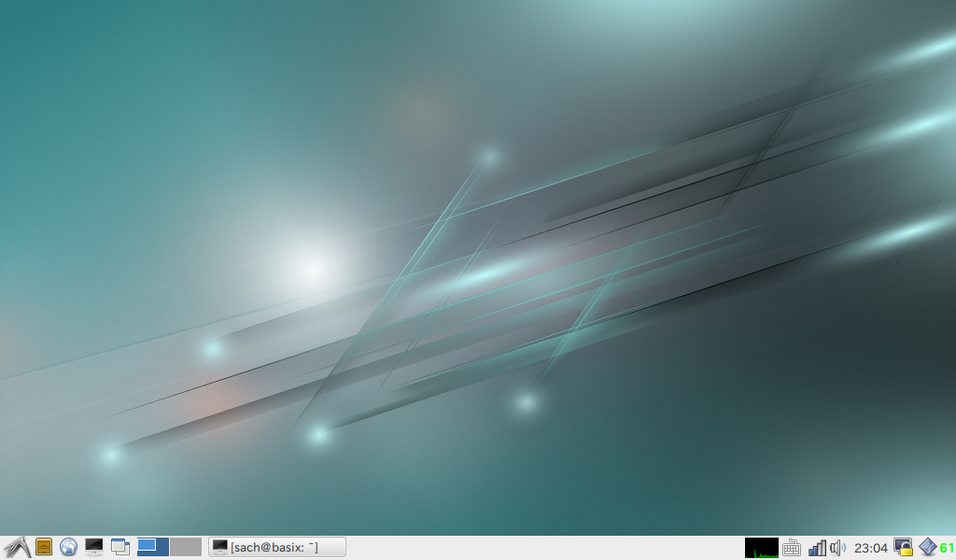
Task: Click the 23:04 clock
Action: pyautogui.click(x=871, y=548)
